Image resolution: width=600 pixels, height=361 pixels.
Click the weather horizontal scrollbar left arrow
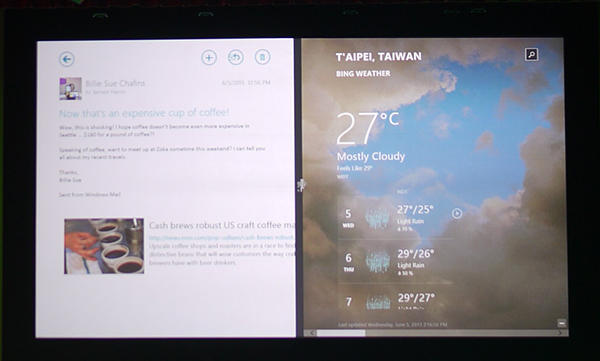(x=312, y=333)
